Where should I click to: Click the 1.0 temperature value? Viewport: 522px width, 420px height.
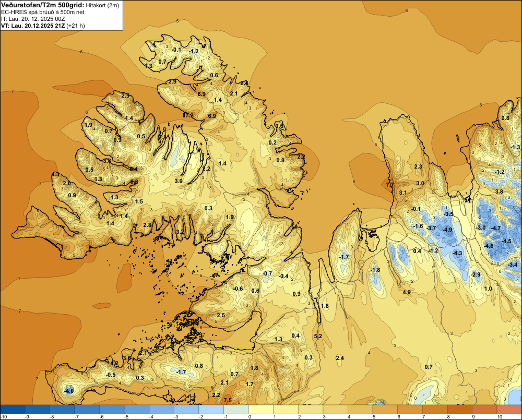point(488,289)
